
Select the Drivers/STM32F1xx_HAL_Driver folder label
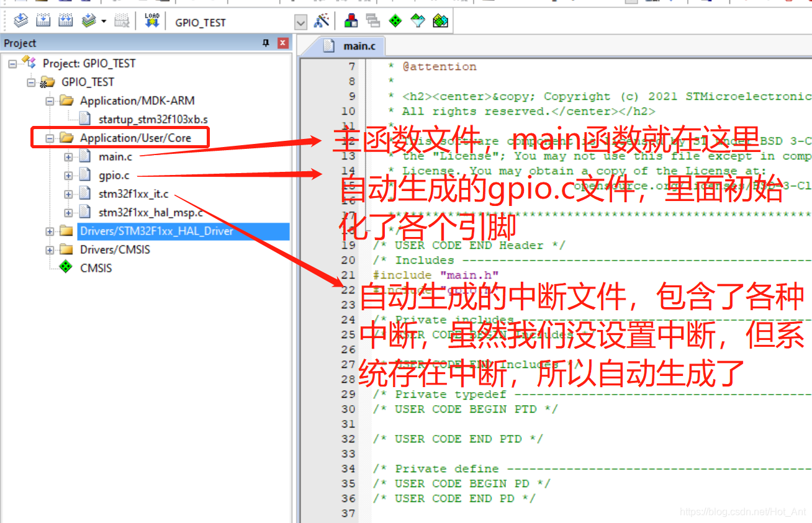(x=156, y=231)
